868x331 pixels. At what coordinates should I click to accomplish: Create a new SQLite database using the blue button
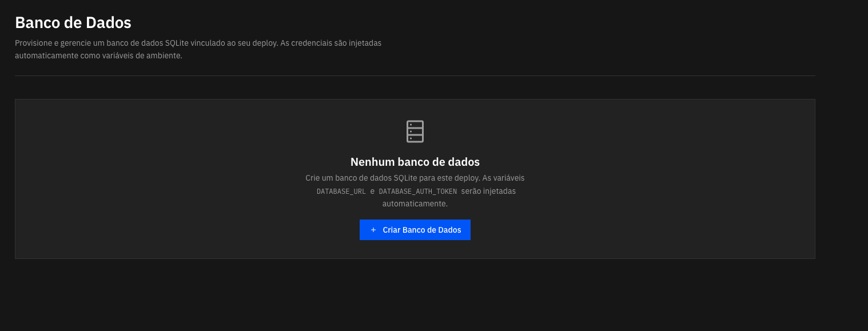[x=415, y=229]
